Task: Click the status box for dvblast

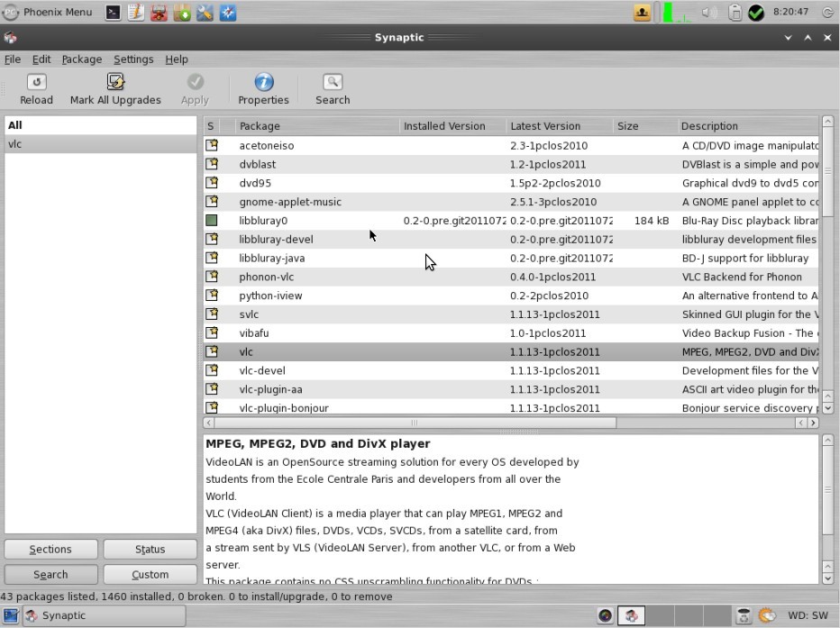Action: (x=212, y=164)
